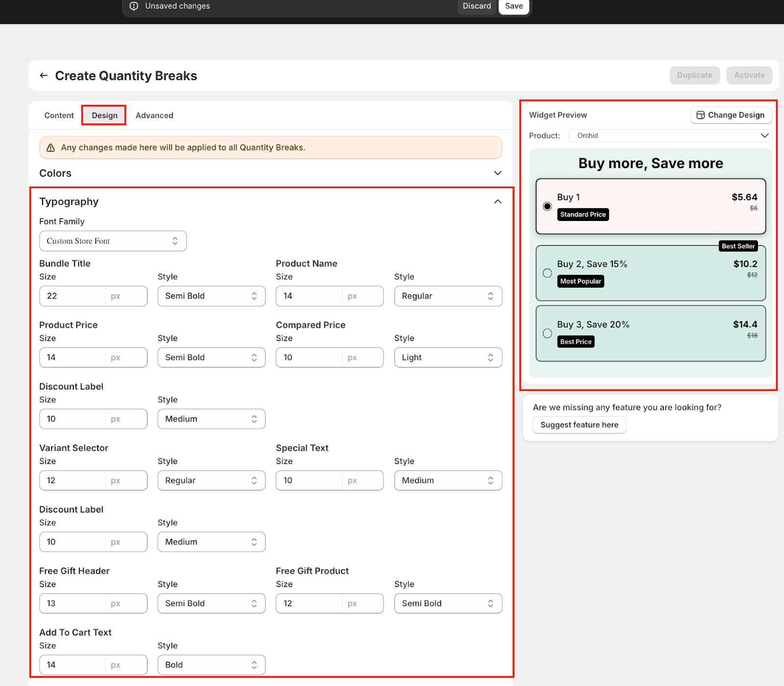Open Compared Price style dropdown set to Light
Screen dimensions: 784x686
(x=448, y=358)
